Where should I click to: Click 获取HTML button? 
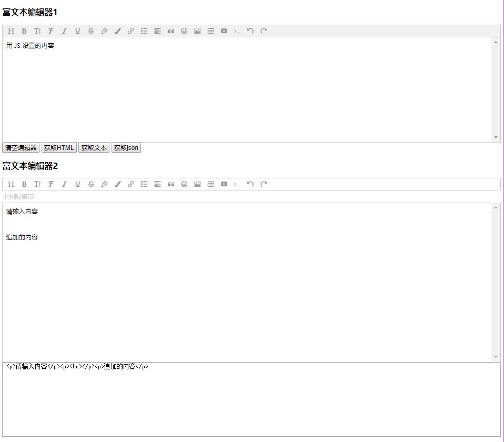pyautogui.click(x=59, y=148)
